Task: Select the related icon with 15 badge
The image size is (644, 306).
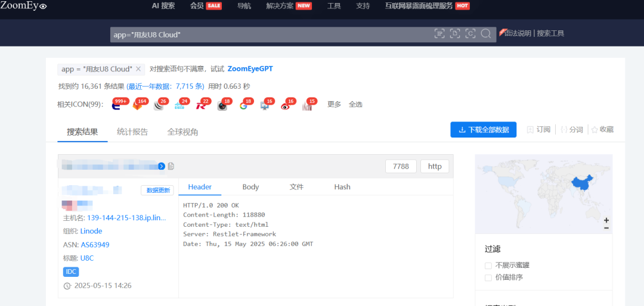Action: pos(307,105)
